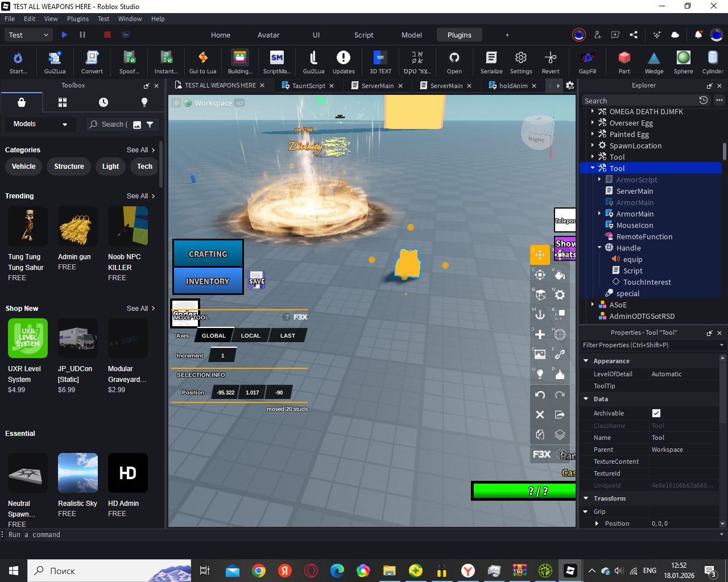This screenshot has height=582, width=728.
Task: Click the F3X delete X icon
Action: 540,414
